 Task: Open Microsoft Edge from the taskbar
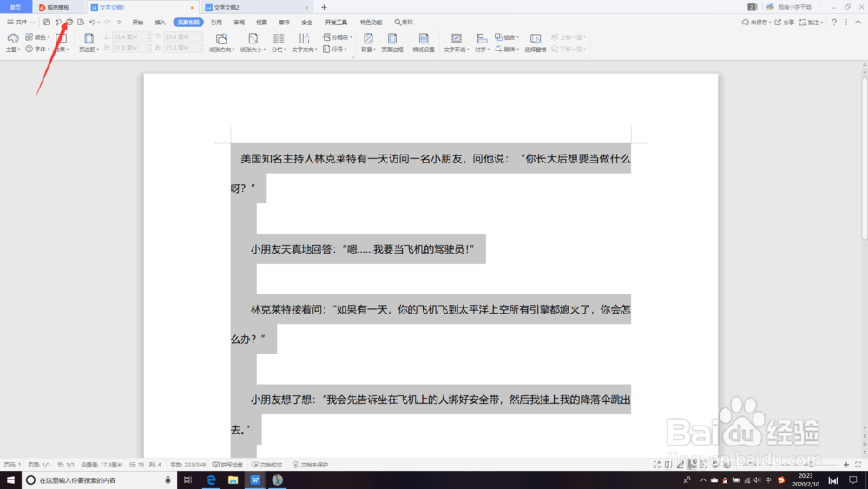click(211, 479)
